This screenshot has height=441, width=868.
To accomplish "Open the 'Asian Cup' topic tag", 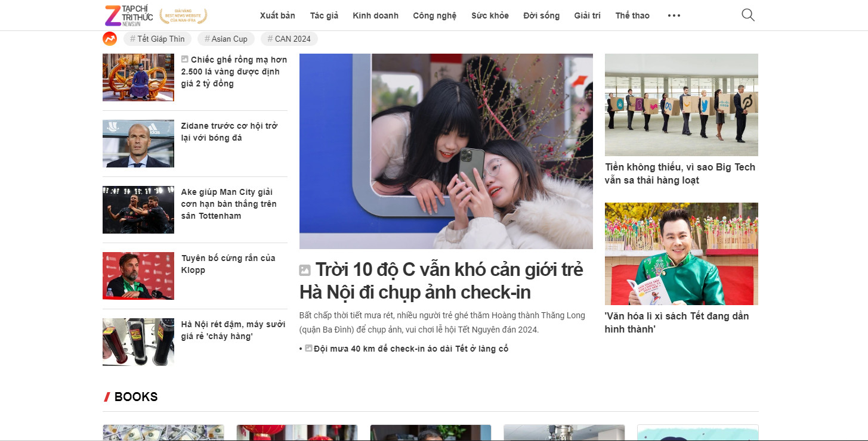I will coord(226,38).
